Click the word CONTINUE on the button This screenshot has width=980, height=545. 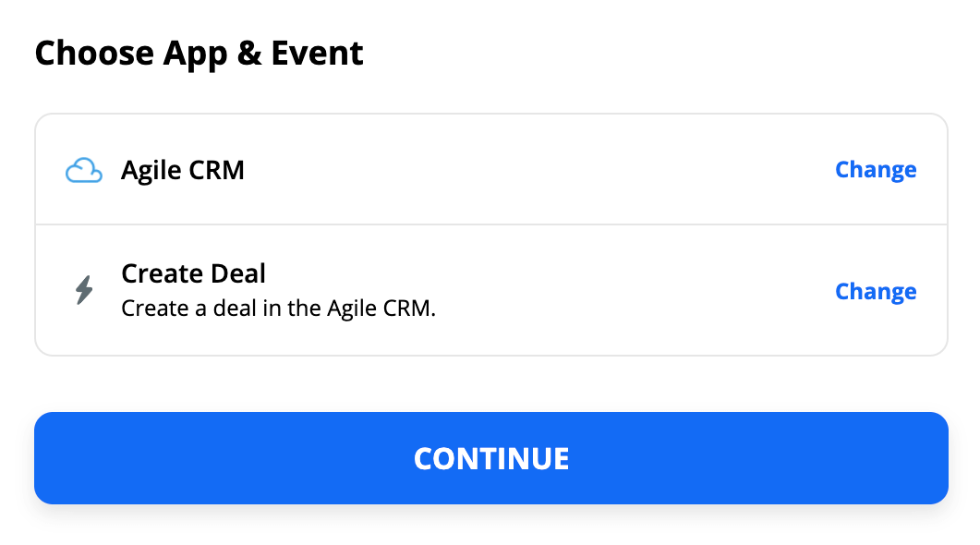[491, 459]
